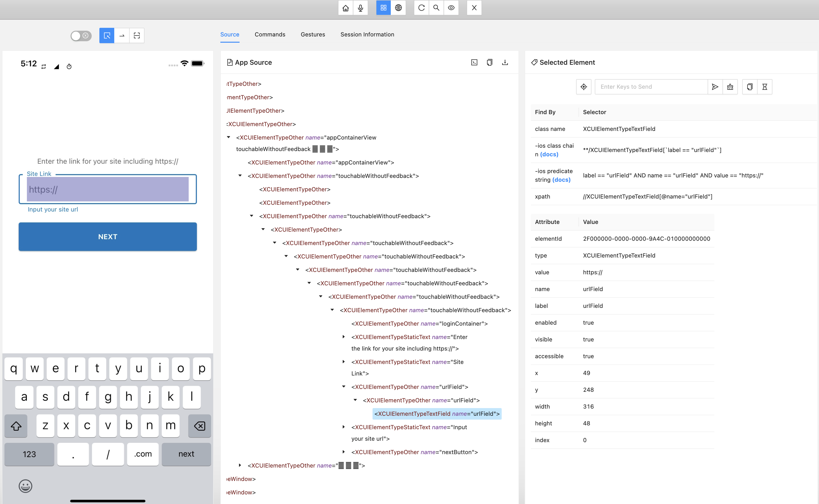
Task: Open the search icon in the top bar
Action: [x=436, y=8]
